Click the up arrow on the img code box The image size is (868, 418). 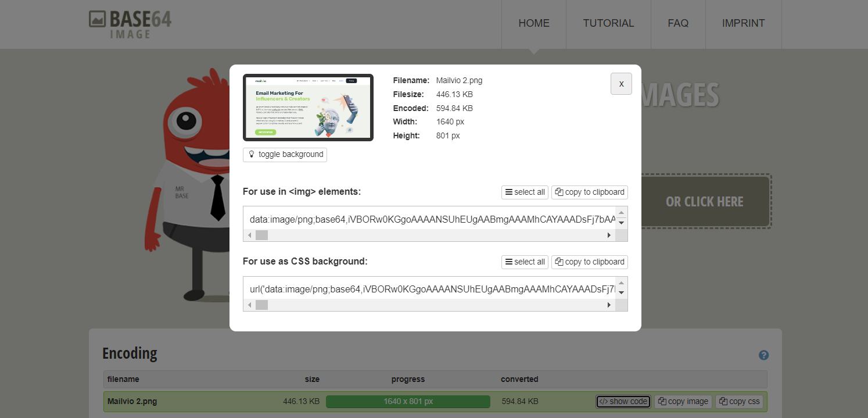point(621,214)
